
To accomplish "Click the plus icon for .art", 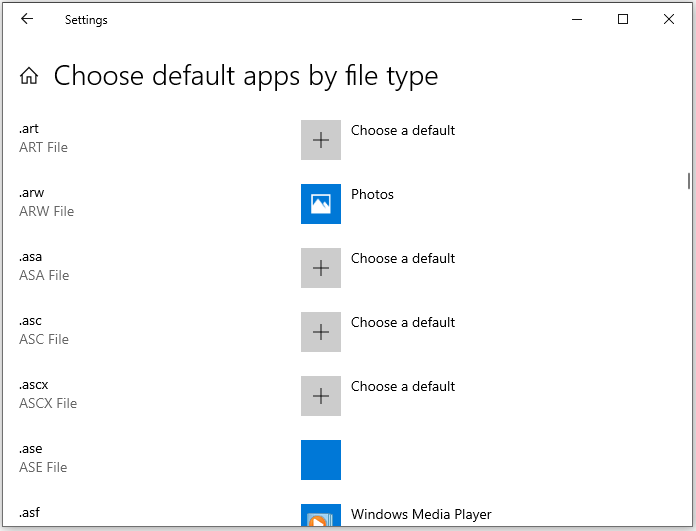I will [321, 140].
